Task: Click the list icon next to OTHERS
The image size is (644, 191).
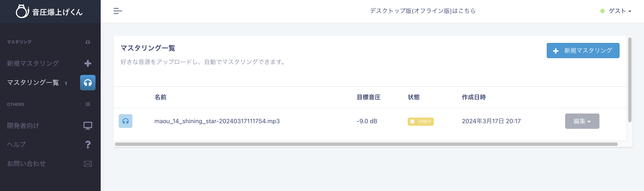Action: click(x=88, y=104)
